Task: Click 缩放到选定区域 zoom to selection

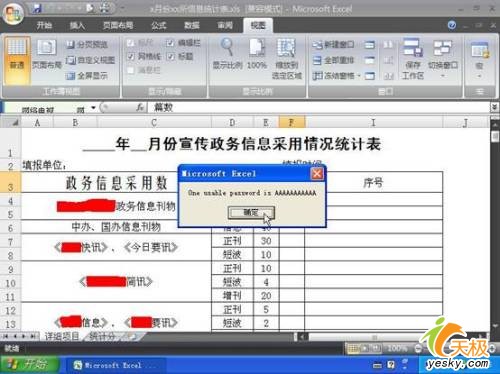Action: pos(286,59)
